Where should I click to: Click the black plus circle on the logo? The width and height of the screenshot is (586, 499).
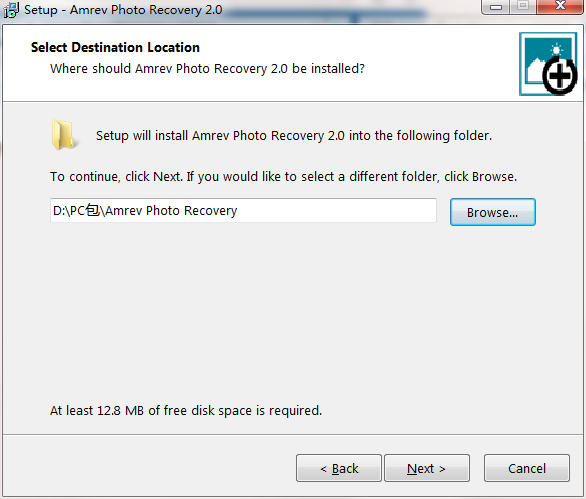(x=559, y=76)
